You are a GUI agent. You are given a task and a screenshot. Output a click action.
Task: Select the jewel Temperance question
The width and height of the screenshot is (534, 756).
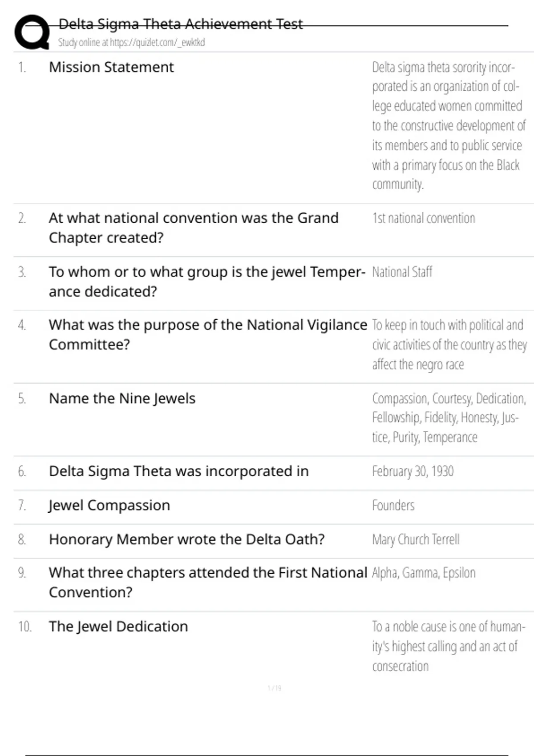207,281
